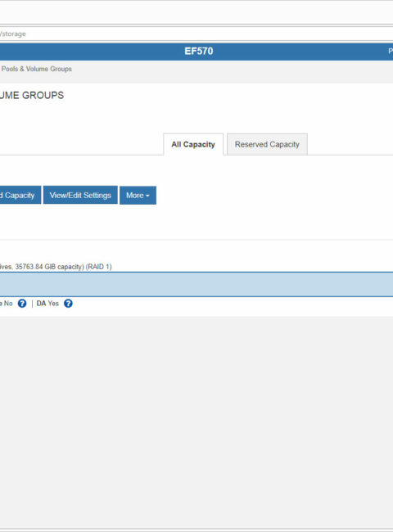Screen dimensions: 393x532
Task: Open help icon next to 'No'
Action: 22,304
